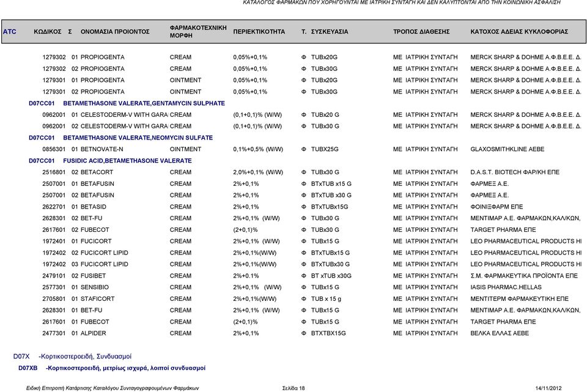
Task: Select heading BETAMETHASONE VALERATE,NEOMYCIN SULFATE
Action: [x=138, y=138]
